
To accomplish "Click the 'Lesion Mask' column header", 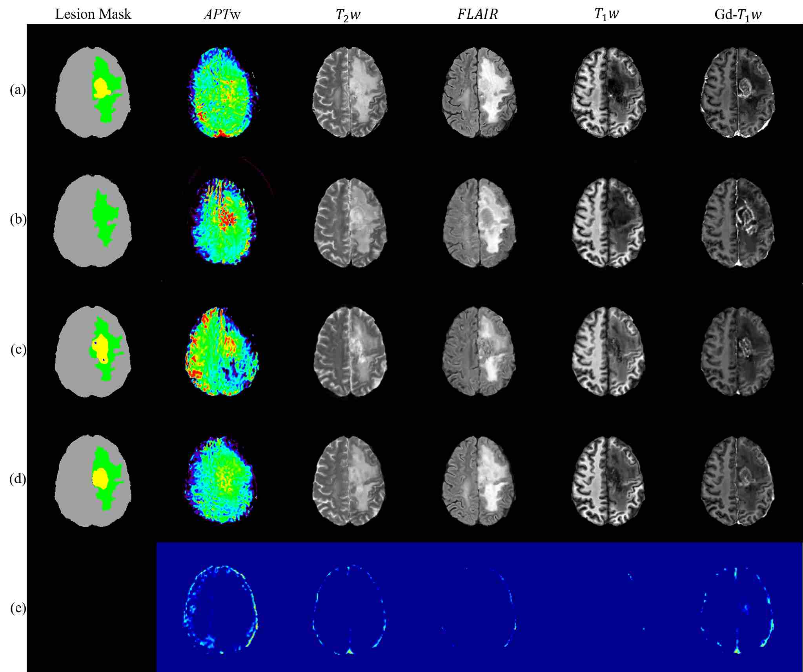I will 93,15.
